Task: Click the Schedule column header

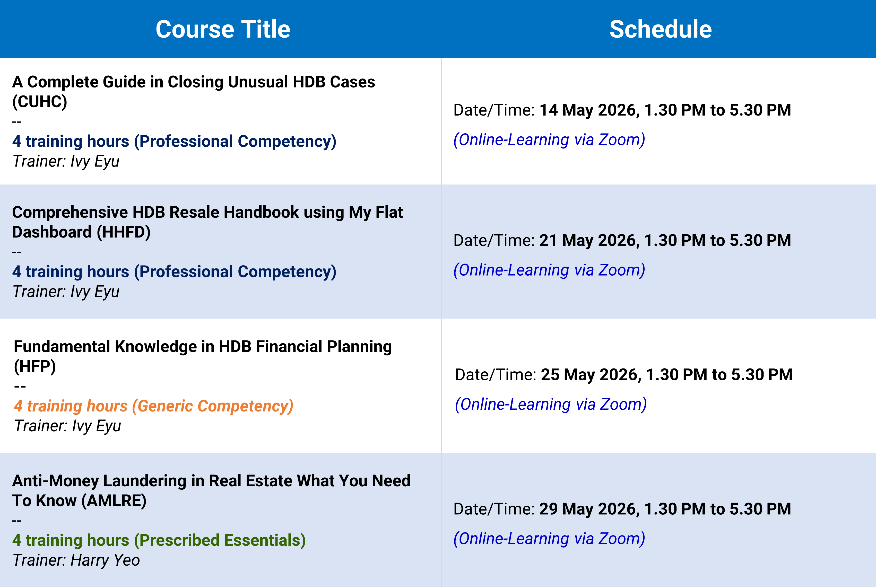Action: (660, 29)
